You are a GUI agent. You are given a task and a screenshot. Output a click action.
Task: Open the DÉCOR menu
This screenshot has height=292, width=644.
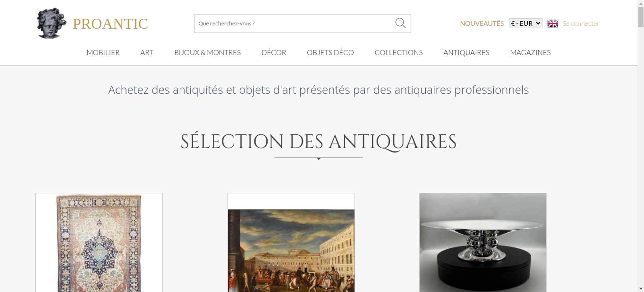[274, 52]
